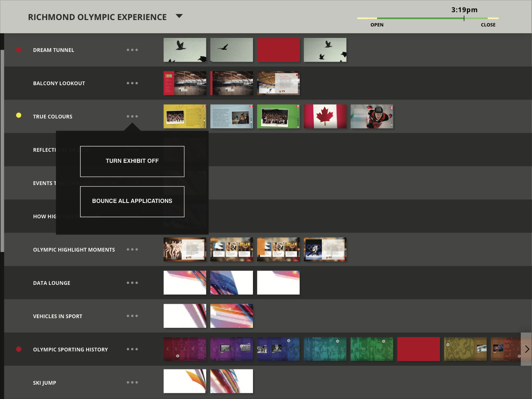The height and width of the screenshot is (399, 532).
Task: Click the Dream Tunnel red status dot
Action: 19,50
